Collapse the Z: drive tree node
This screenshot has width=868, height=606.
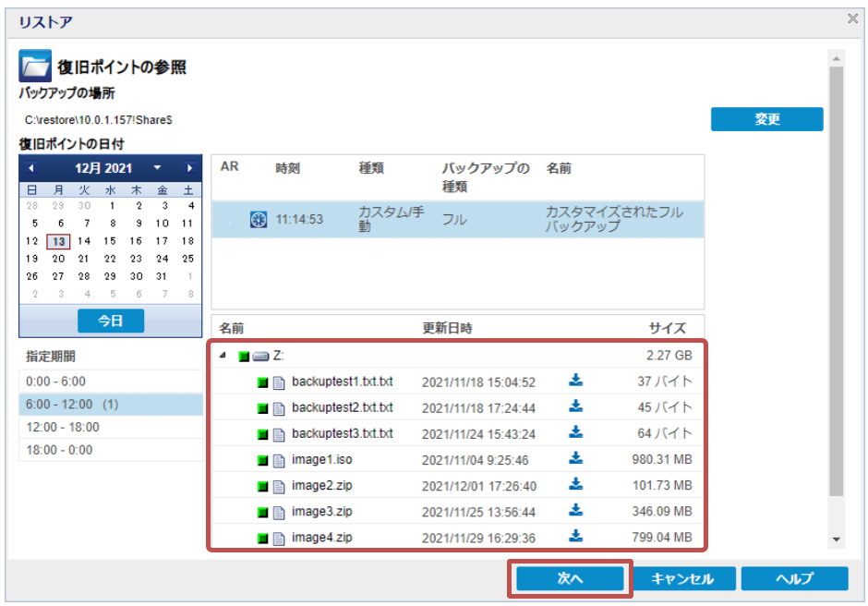point(223,356)
